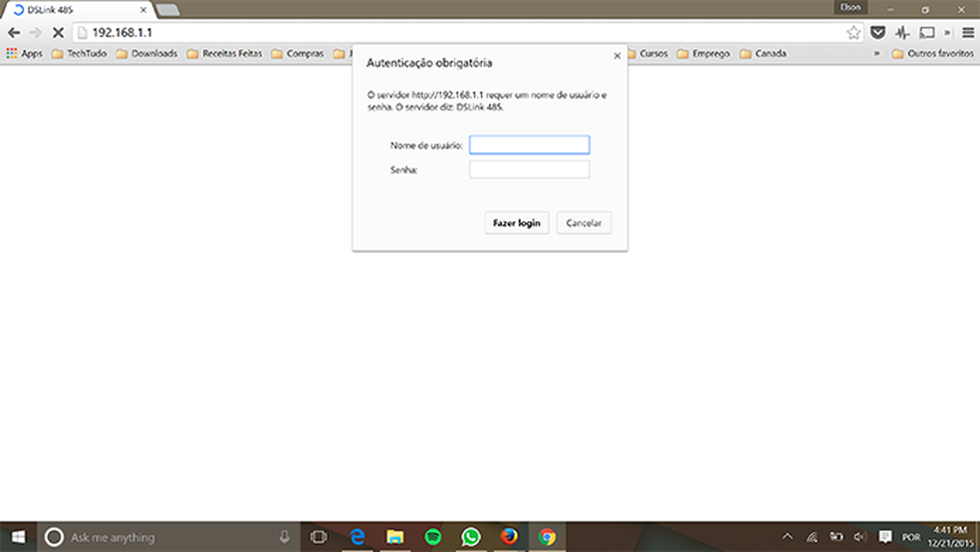Close the Autenticação obrigatória dialog

(616, 56)
